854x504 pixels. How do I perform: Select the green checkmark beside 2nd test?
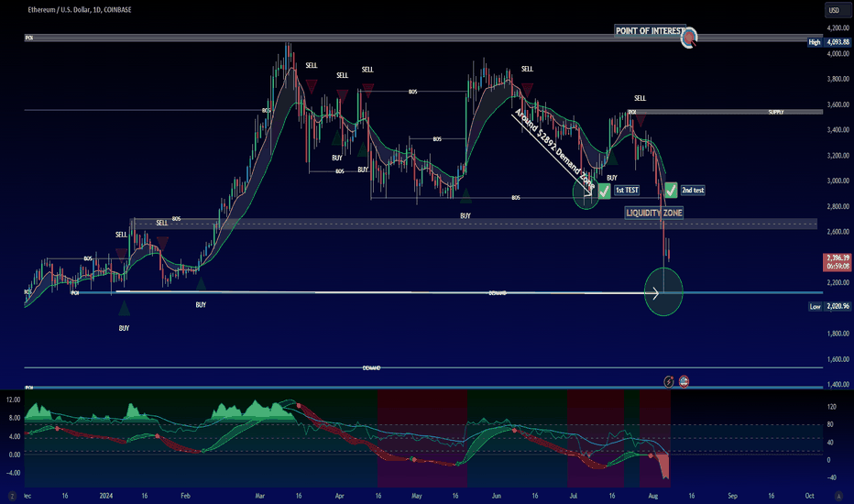(671, 191)
